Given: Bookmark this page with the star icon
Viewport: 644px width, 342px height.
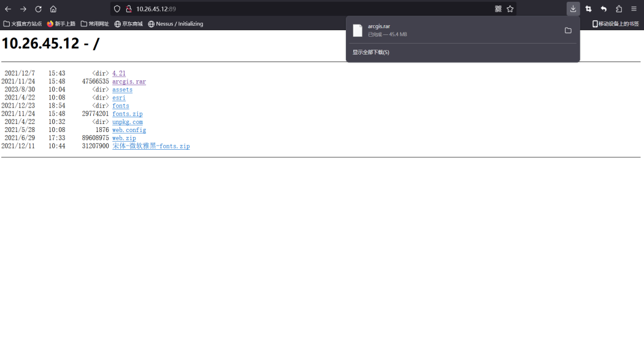Looking at the screenshot, I should tap(510, 9).
